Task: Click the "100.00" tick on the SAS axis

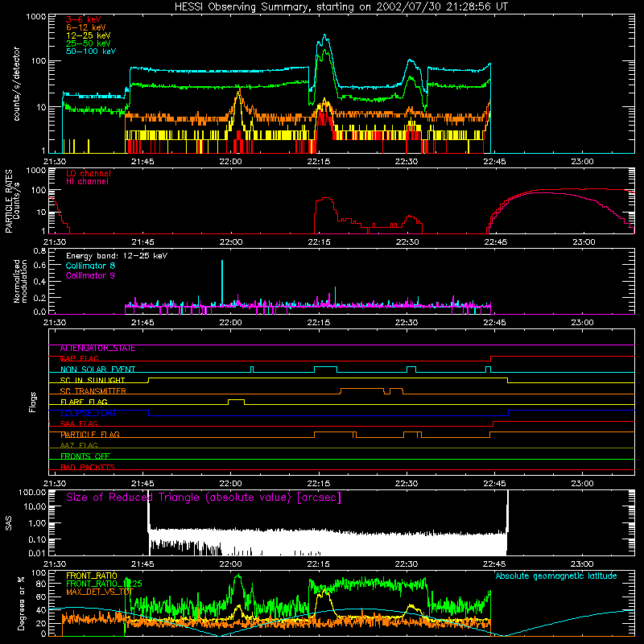Action: click(32, 493)
